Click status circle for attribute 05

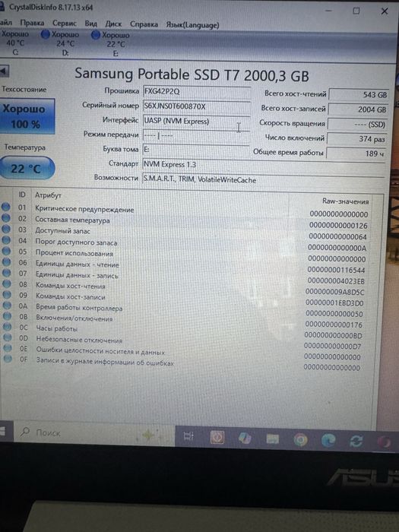pyautogui.click(x=6, y=251)
